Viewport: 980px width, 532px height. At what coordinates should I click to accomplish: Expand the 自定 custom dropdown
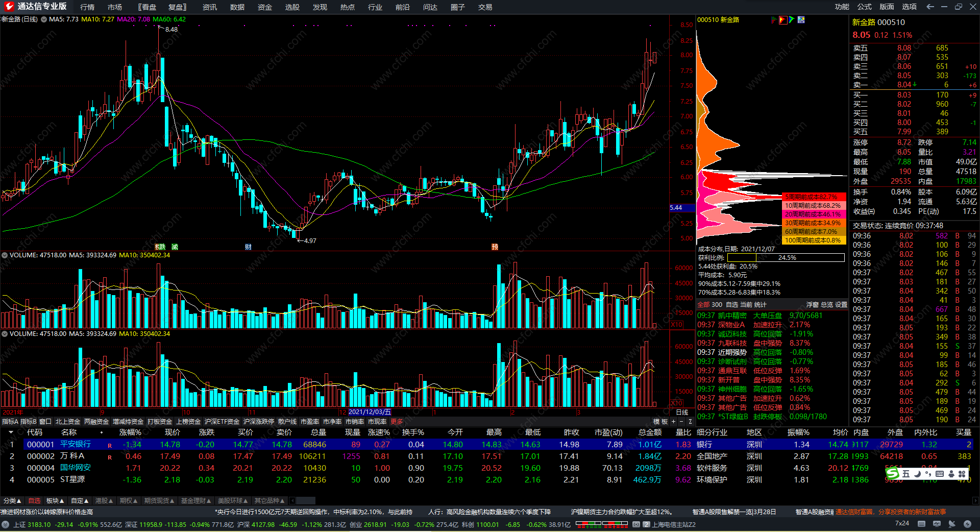80,501
